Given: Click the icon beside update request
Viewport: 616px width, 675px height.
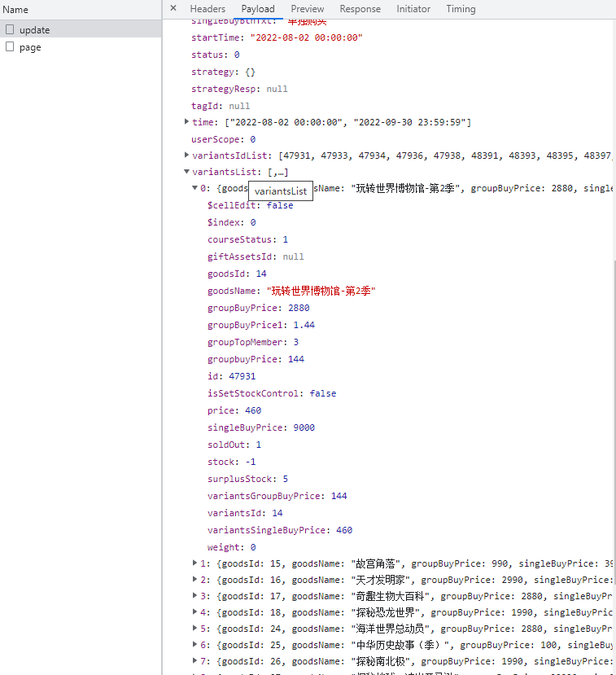Looking at the screenshot, I should 10,29.
